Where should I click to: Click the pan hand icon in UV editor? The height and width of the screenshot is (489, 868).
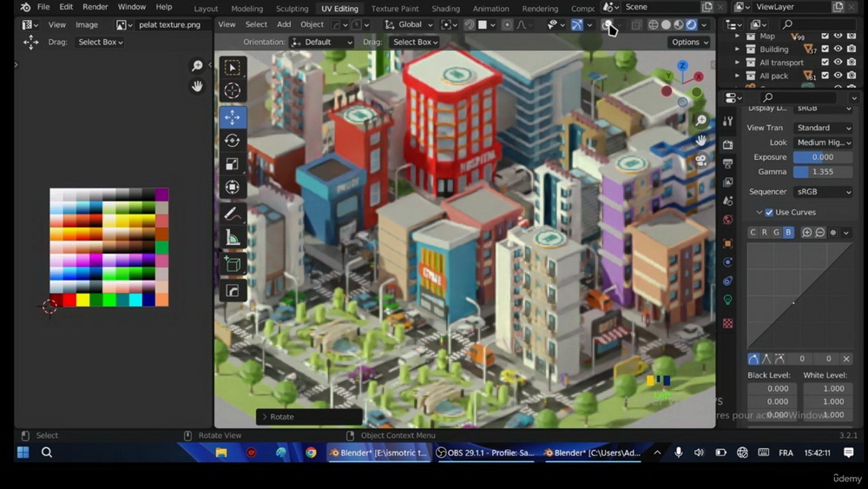(197, 86)
